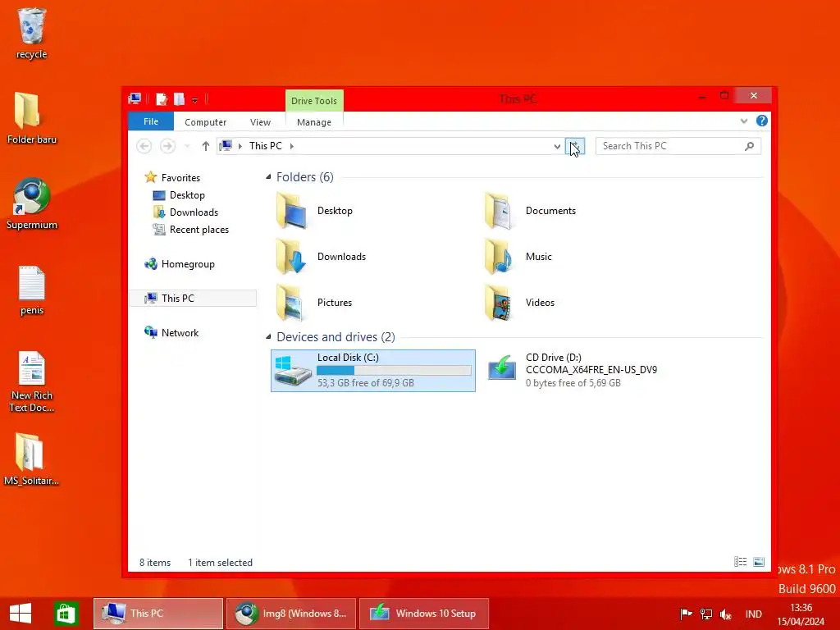This screenshot has width=840, height=630.
Task: Click the '8 items' status text
Action: coord(155,563)
